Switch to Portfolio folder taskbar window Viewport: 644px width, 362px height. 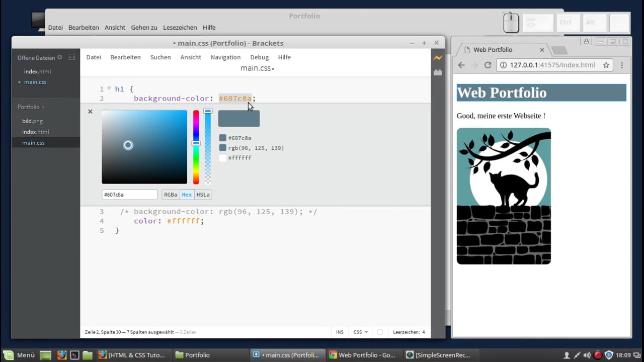[x=210, y=355]
